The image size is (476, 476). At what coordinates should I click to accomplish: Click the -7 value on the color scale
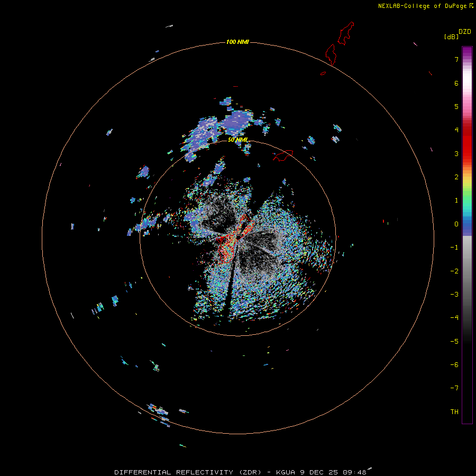(454, 388)
